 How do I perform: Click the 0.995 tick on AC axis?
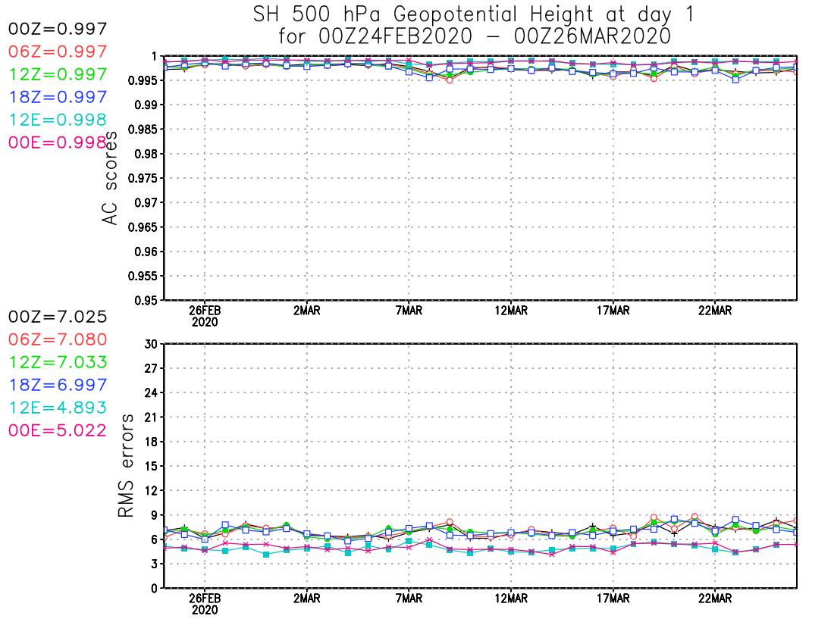(143, 80)
